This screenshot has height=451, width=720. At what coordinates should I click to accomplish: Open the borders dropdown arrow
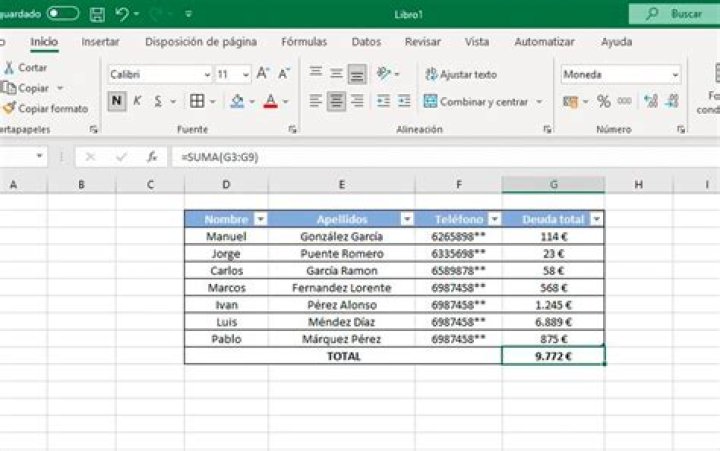pyautogui.click(x=212, y=101)
